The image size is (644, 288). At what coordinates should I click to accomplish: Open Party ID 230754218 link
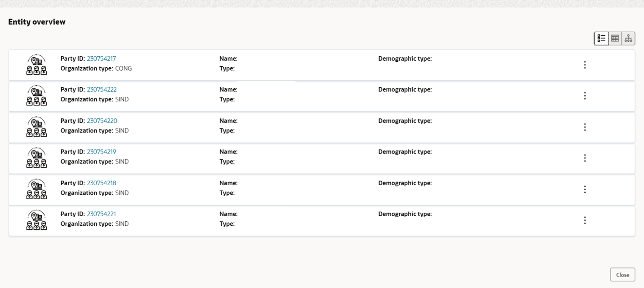click(101, 183)
